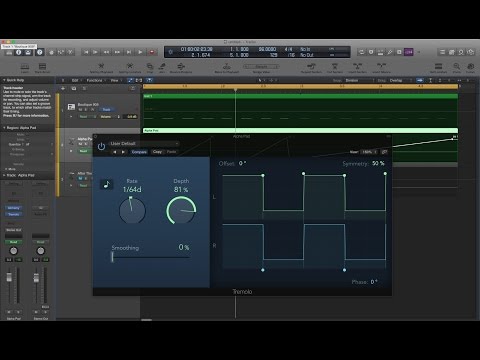Image resolution: width=480 pixels, height=360 pixels.
Task: Toggle purple Count-in 1234 button
Action: point(409,52)
